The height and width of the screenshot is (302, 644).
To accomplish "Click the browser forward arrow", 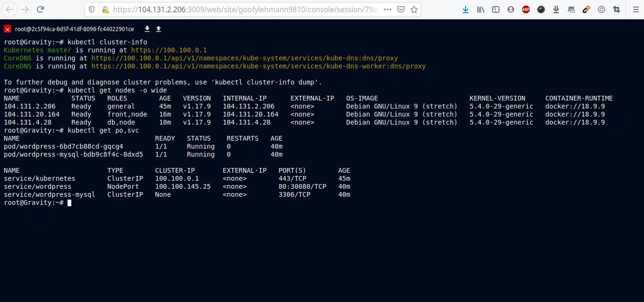I will click(x=25, y=9).
